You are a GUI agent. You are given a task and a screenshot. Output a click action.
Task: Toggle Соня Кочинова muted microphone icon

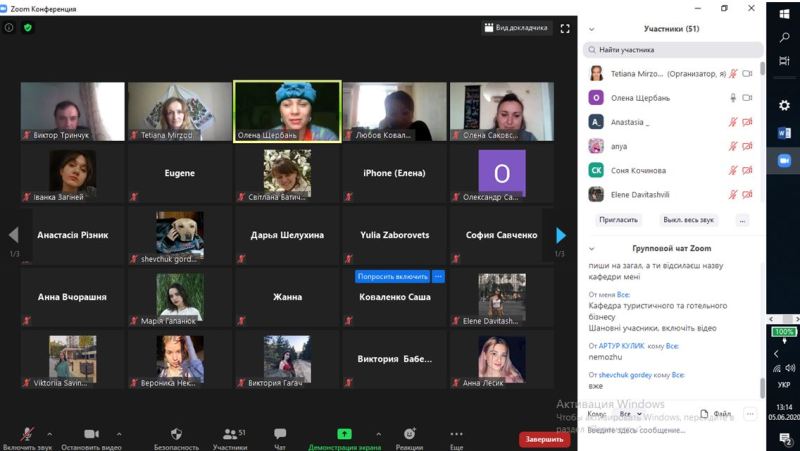[733, 170]
